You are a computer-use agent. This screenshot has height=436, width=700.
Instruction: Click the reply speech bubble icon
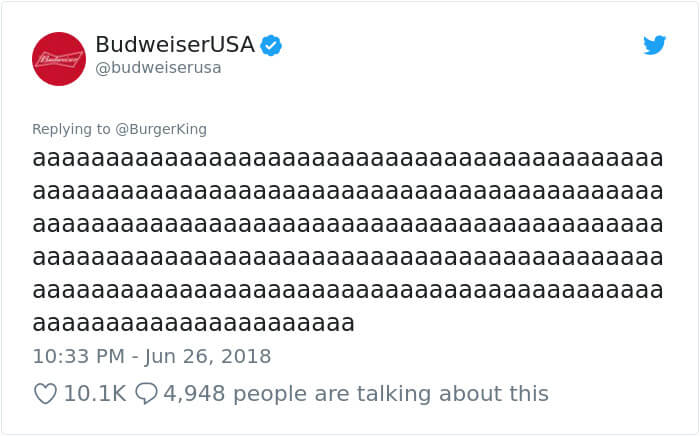pos(146,394)
